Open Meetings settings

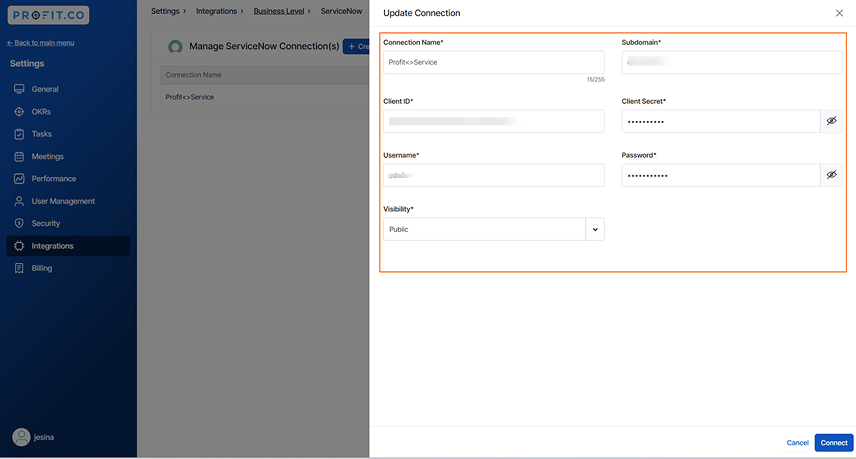(x=68, y=156)
